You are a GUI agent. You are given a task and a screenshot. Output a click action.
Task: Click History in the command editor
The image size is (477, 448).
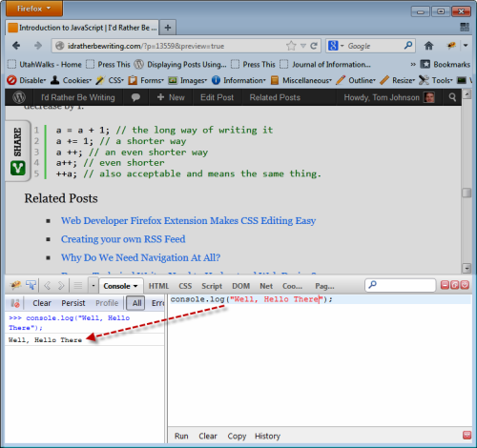point(267,436)
